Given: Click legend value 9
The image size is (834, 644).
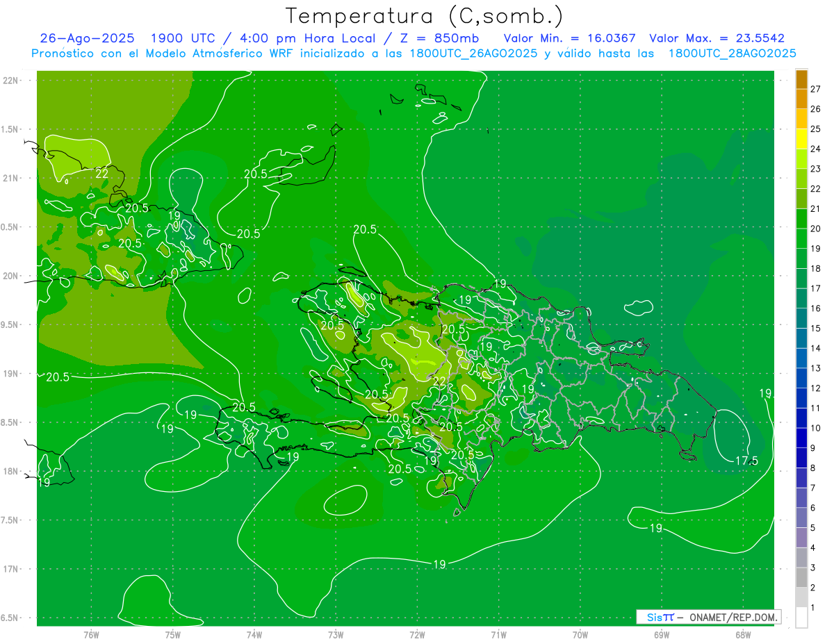Looking at the screenshot, I should 813,448.
